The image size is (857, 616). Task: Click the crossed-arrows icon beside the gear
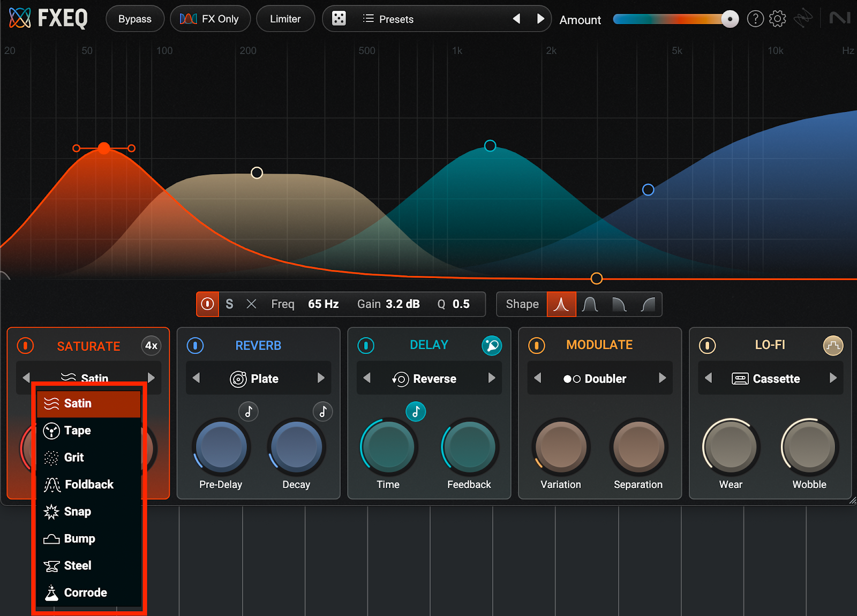(803, 19)
